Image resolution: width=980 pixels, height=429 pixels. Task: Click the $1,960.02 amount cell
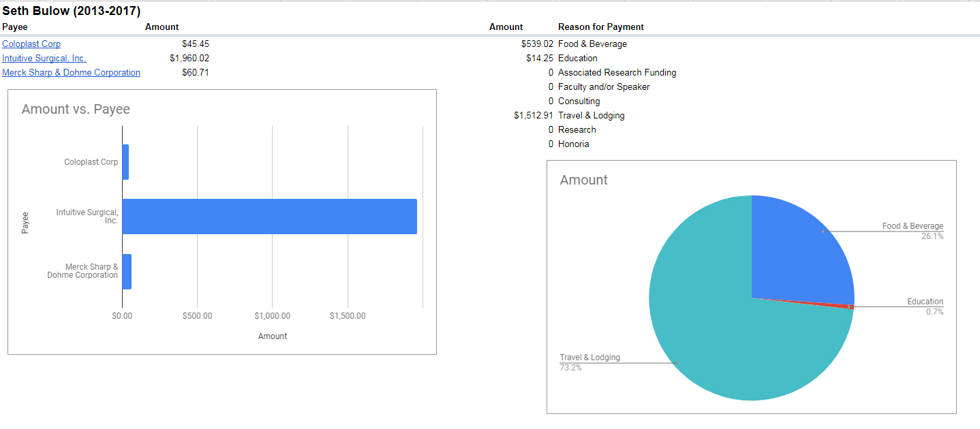(x=189, y=59)
